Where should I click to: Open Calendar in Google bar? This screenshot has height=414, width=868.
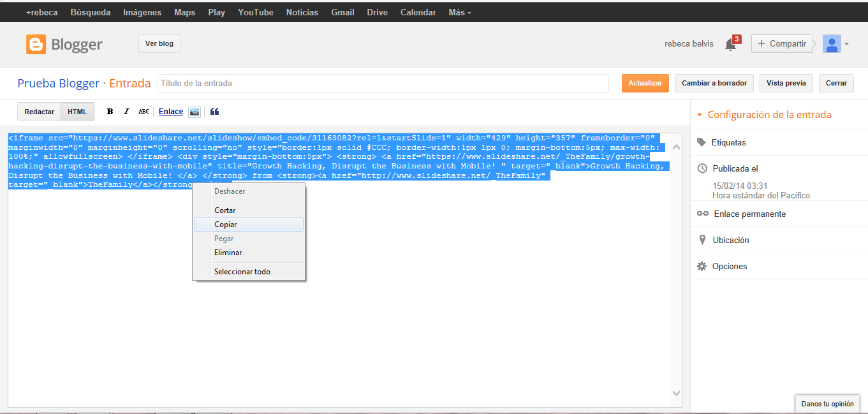click(418, 12)
